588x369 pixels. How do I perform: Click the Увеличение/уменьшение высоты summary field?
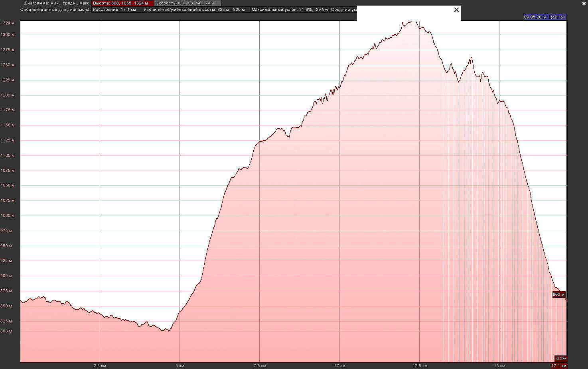click(196, 10)
